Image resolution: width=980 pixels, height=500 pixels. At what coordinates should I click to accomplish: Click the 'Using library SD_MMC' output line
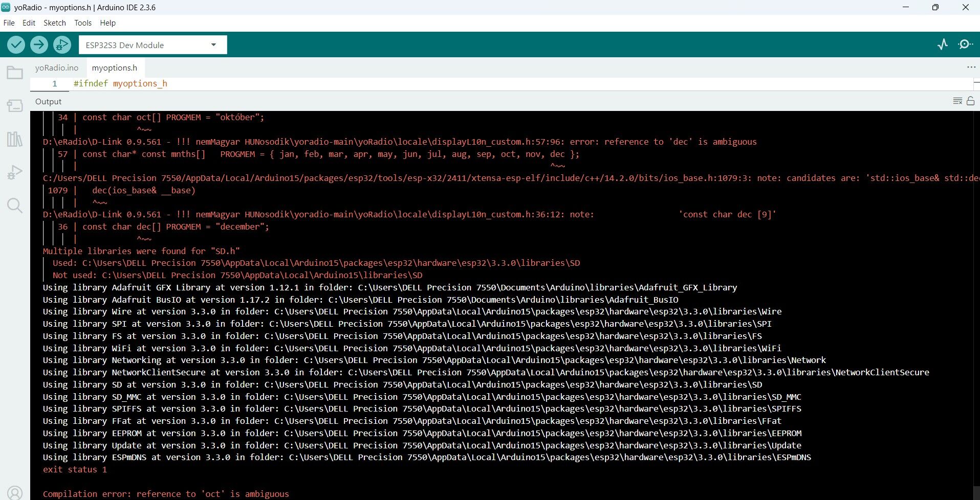click(x=422, y=397)
